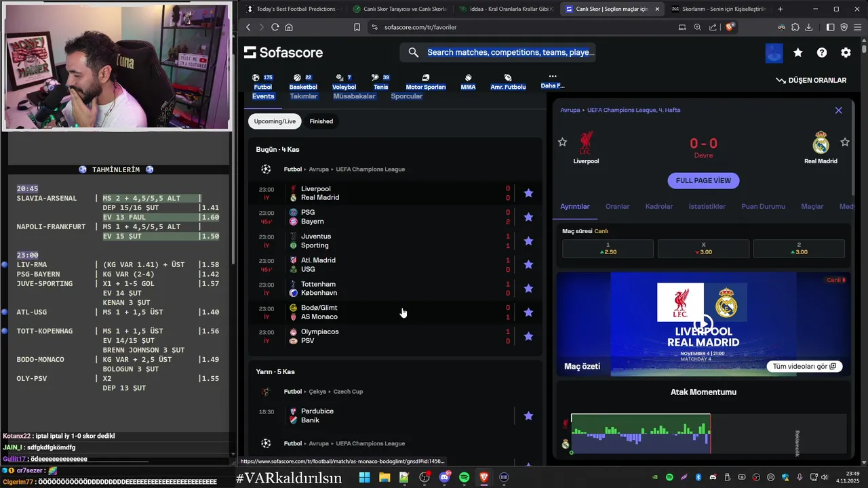868x488 pixels.
Task: Unfavorite the Atl. Madrid vs USG match
Action: [x=528, y=264]
